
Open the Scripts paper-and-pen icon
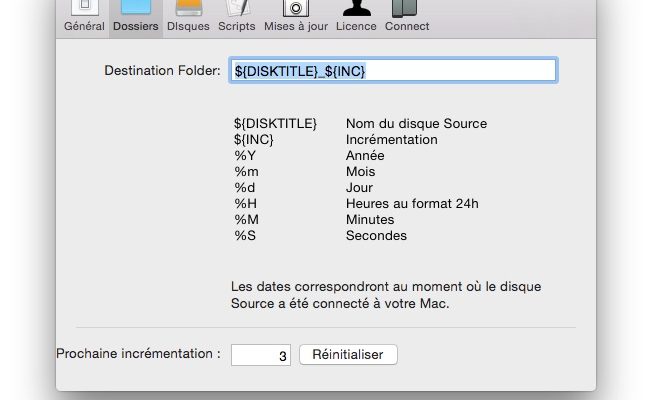(237, 8)
